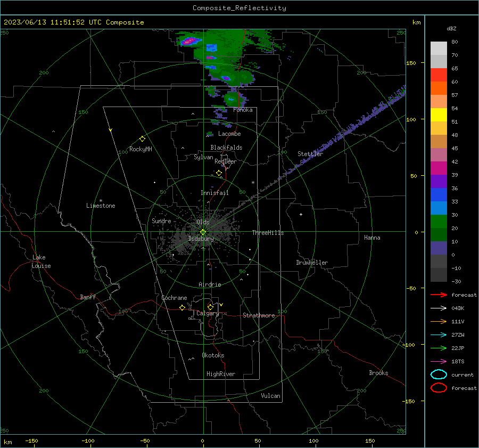Viewport: 479px width, 448px height.
Task: Click the Stettler city label
Action: 310,154
